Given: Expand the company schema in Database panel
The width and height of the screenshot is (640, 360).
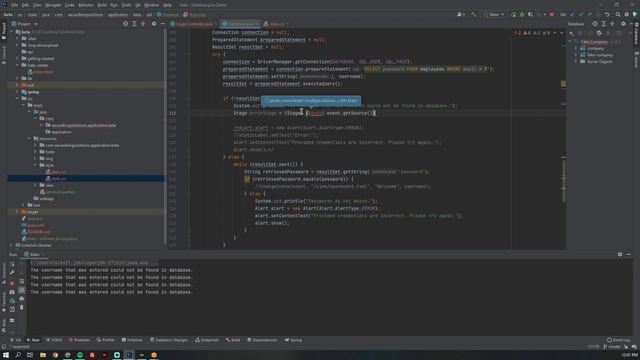Looking at the screenshot, I should 576,48.
